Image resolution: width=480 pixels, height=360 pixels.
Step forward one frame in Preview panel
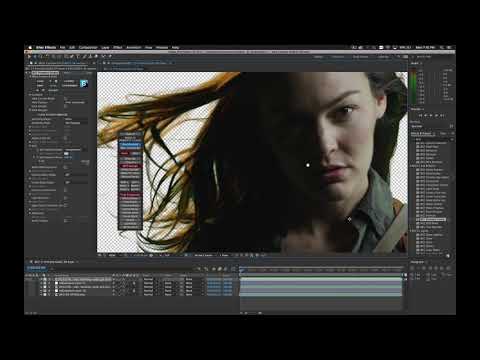tap(436, 115)
